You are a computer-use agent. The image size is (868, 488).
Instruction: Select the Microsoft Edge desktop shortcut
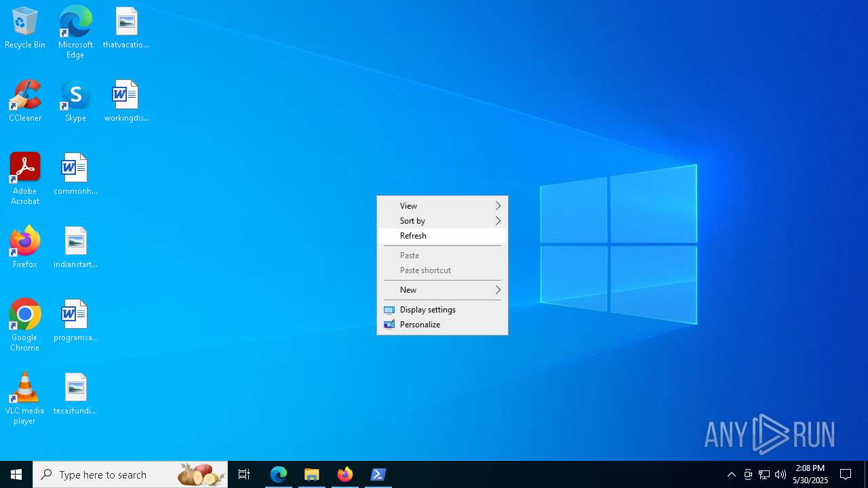pos(75,33)
